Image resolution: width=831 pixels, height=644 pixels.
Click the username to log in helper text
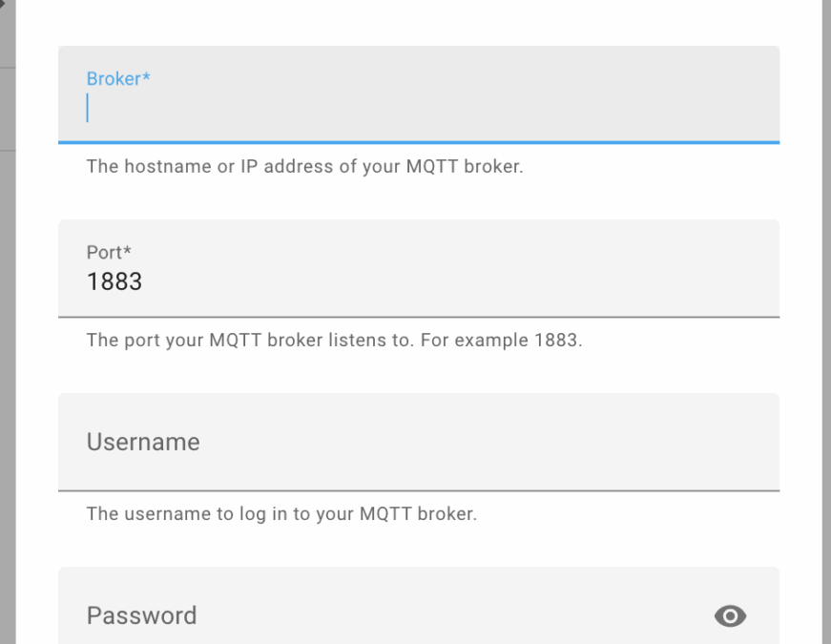282,514
